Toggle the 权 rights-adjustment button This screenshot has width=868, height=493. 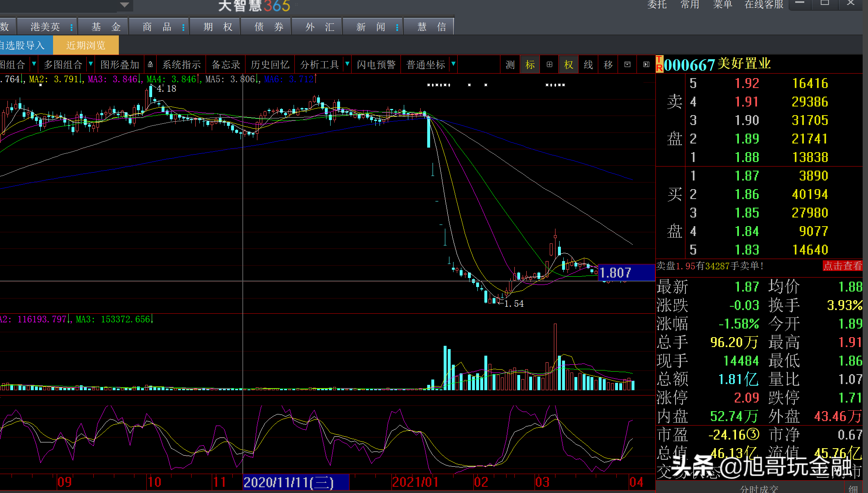coord(569,65)
